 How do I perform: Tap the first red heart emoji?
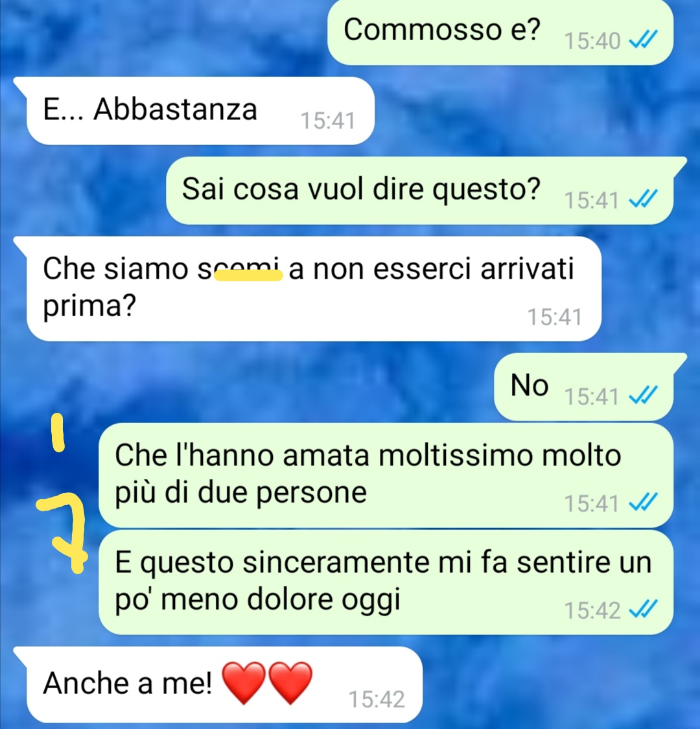click(244, 682)
